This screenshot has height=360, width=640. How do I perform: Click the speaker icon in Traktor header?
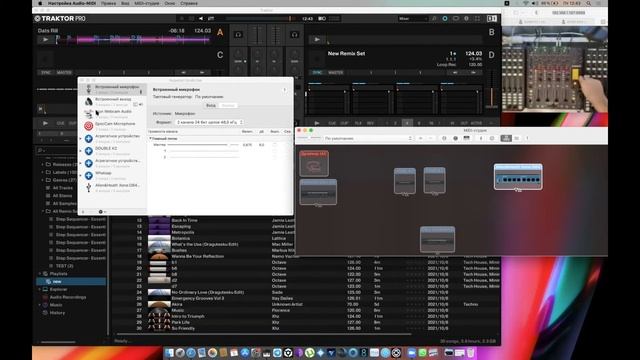(201, 18)
